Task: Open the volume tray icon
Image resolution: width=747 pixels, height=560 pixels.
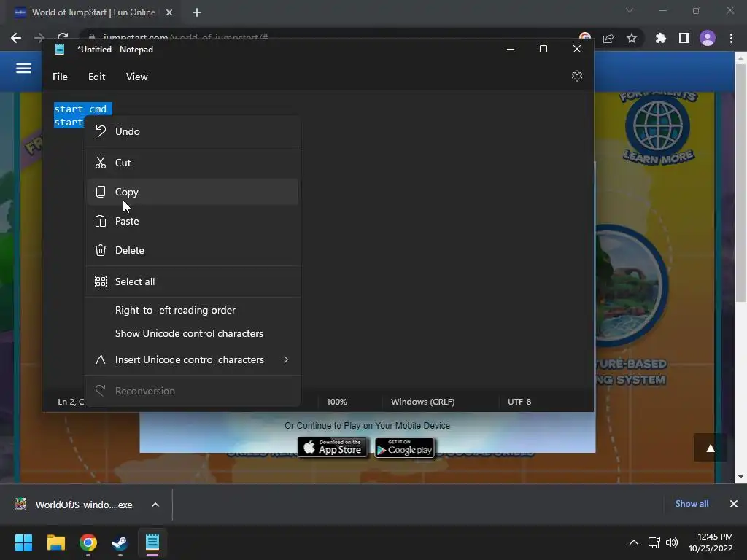Action: (x=672, y=542)
